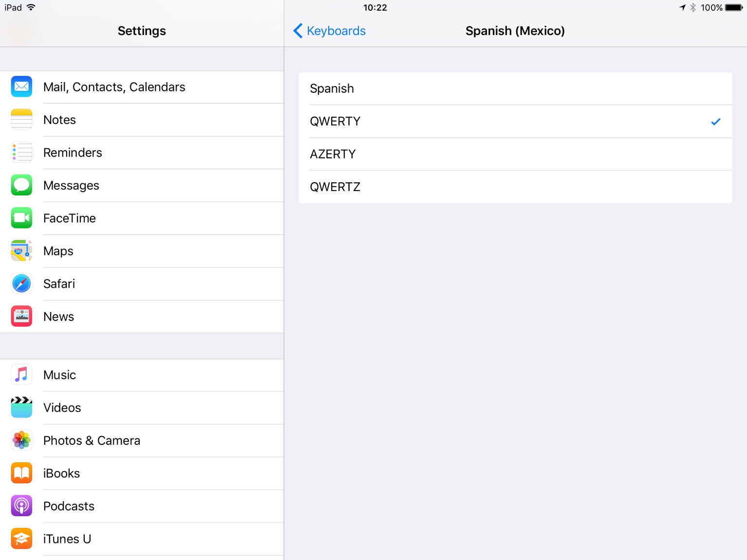
Task: Tap the Settings sidebar title
Action: coord(142,31)
